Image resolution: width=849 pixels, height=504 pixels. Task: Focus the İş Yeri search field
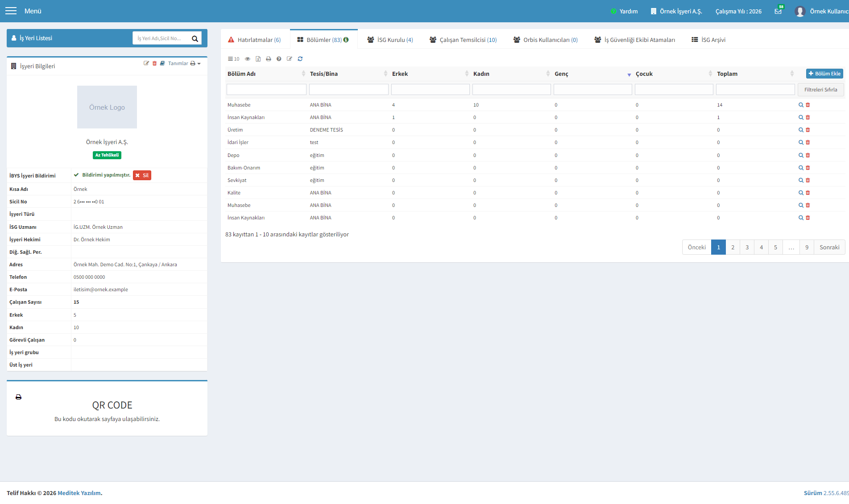[x=162, y=38]
